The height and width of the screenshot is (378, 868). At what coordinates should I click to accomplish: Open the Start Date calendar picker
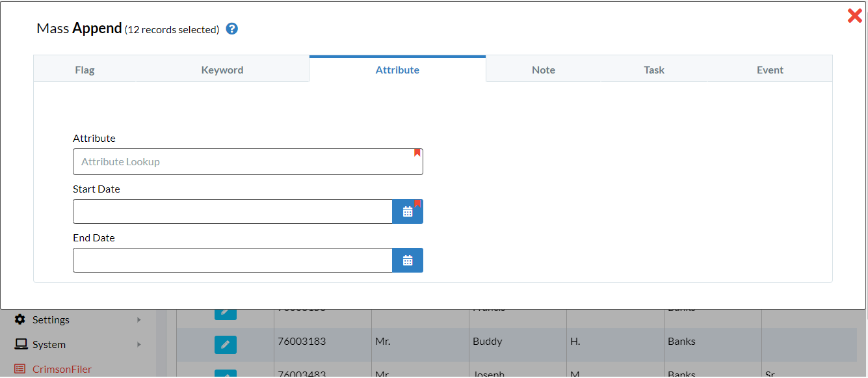click(408, 211)
